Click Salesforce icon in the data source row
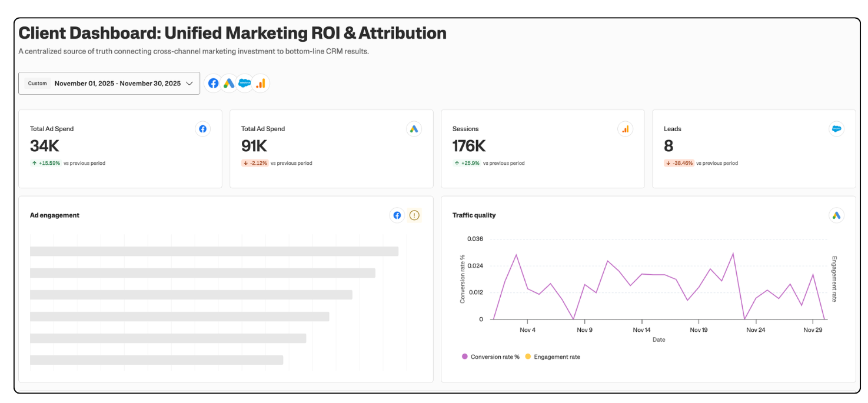Screen dimensions: 868x403 click(245, 84)
